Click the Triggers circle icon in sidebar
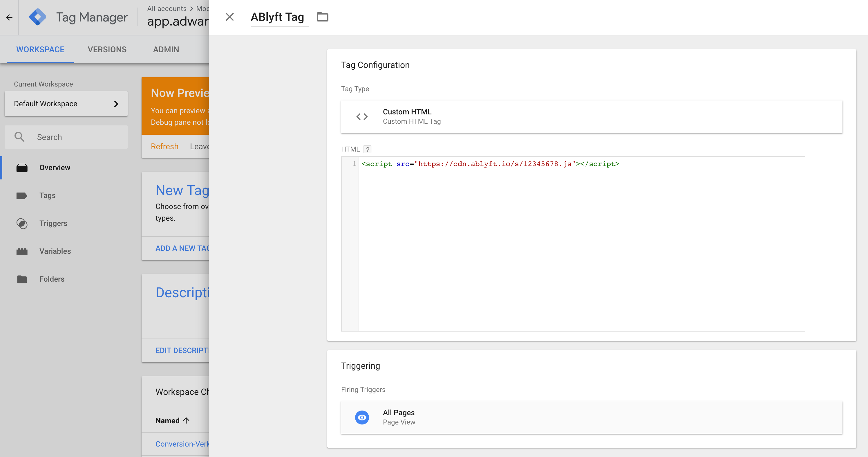 (22, 224)
